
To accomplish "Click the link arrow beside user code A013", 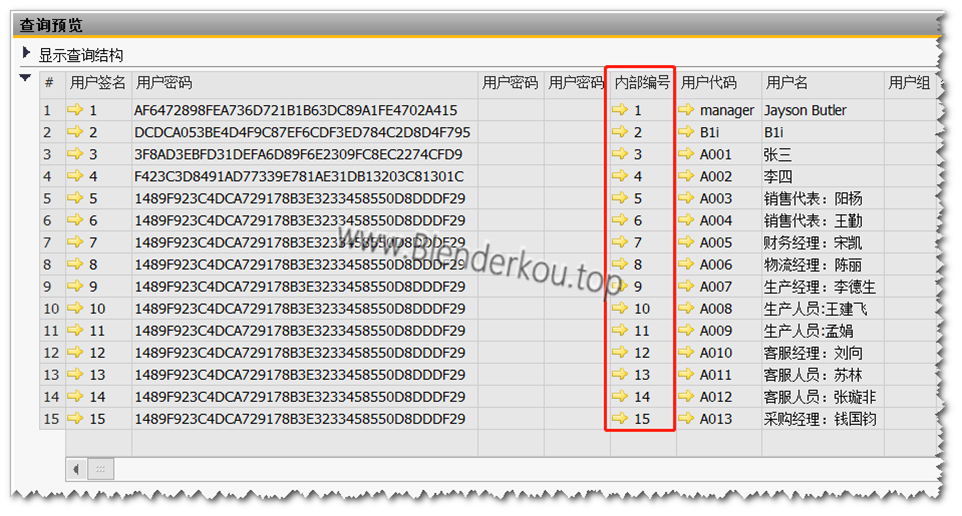I will (686, 419).
